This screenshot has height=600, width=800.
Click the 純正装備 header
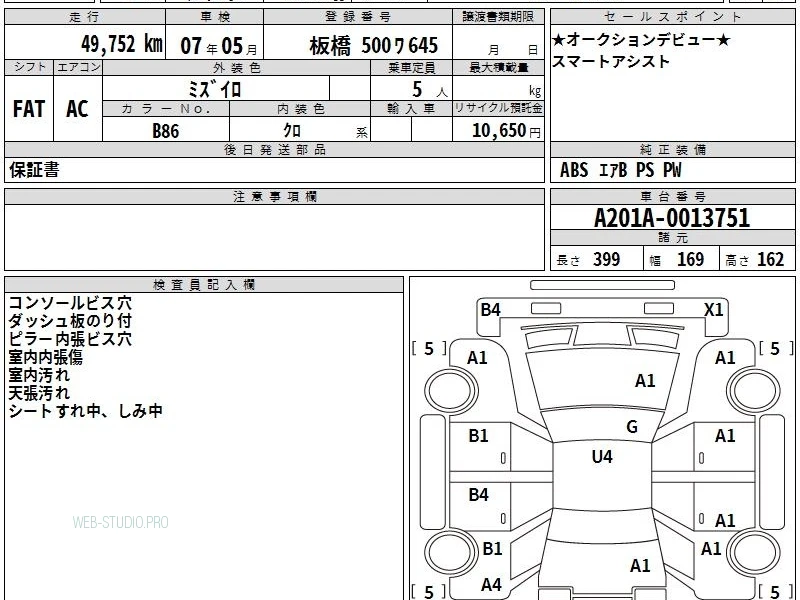(x=672, y=150)
